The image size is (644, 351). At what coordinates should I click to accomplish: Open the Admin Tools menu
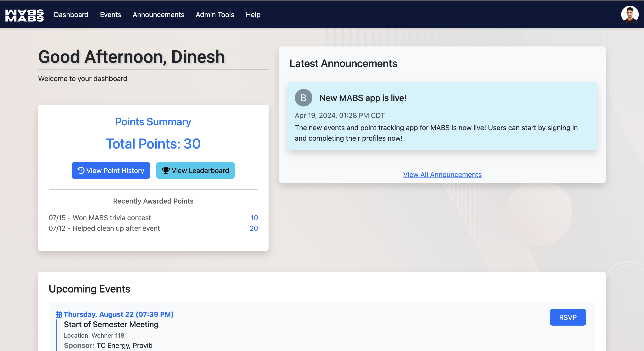pyautogui.click(x=215, y=15)
